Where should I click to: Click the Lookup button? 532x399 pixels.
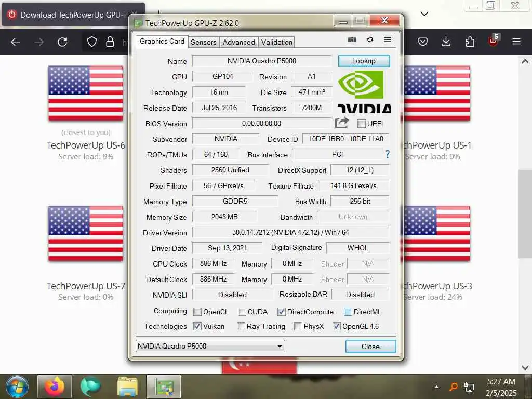tap(364, 61)
